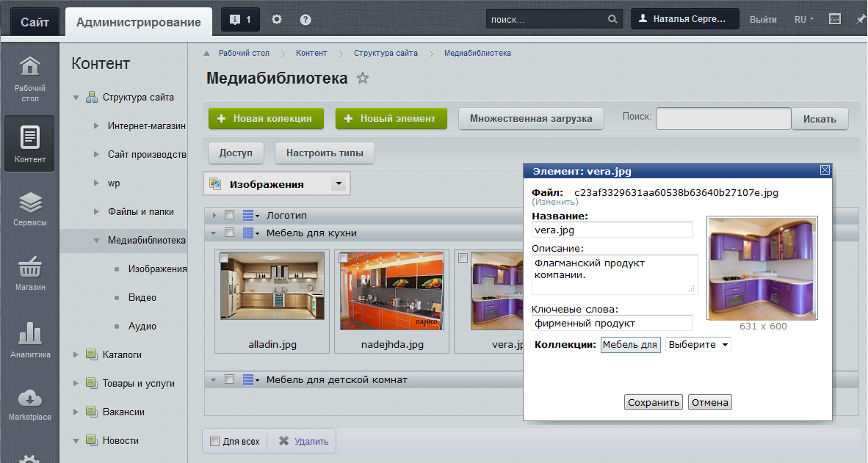Click the help question mark icon
Screen dimensions: 868x463
[305, 20]
